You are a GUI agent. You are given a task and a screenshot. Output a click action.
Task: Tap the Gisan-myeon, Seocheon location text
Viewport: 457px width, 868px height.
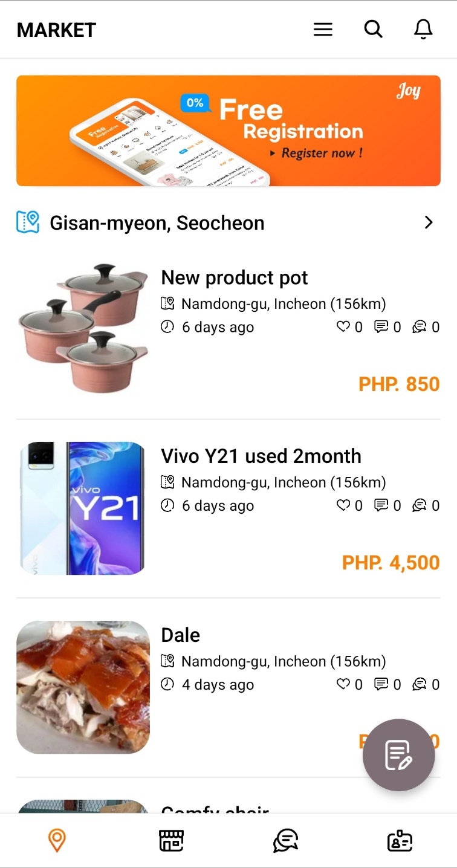tap(157, 223)
